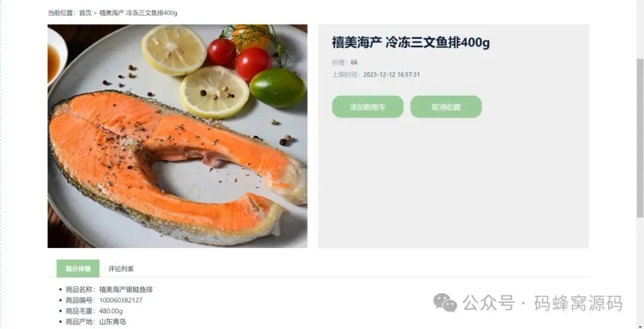Viewport: 644px width, 329px height.
Task: Click the 禧美海产 冷冻三文鱼排400g product heading
Action: coord(411,42)
